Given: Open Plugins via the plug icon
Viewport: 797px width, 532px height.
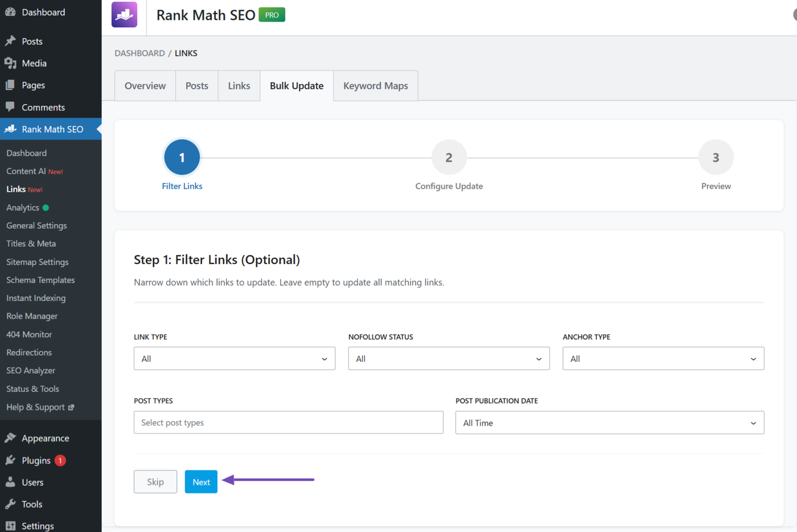Looking at the screenshot, I should pyautogui.click(x=10, y=460).
